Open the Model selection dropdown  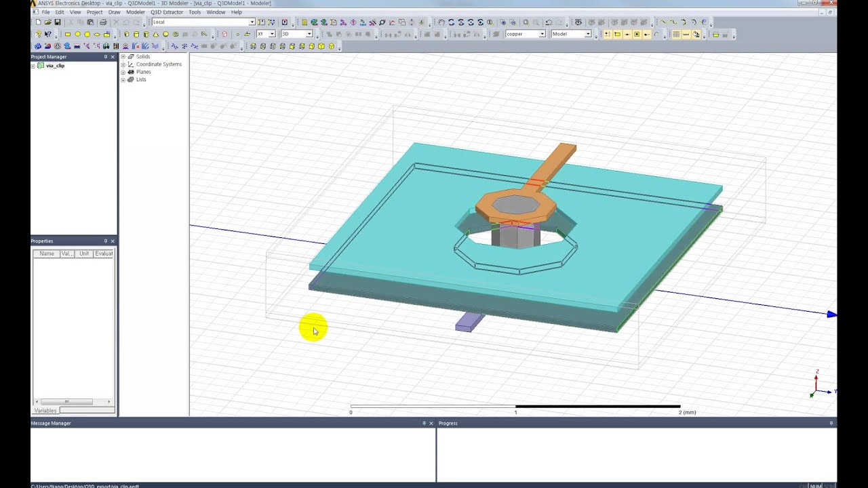tap(588, 34)
